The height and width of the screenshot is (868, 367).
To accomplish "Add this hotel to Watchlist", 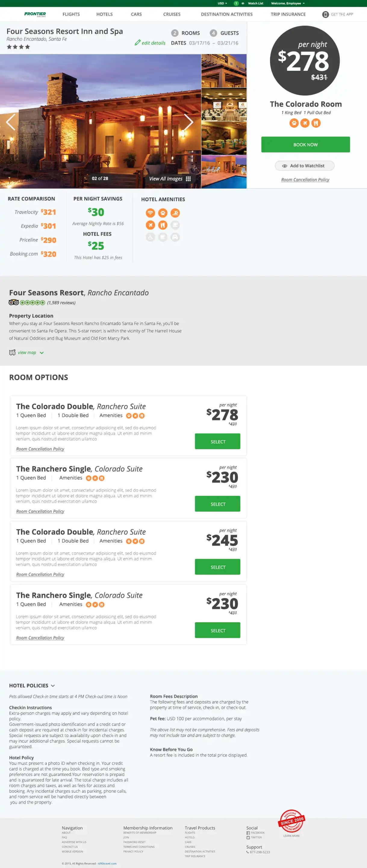I will 304,166.
